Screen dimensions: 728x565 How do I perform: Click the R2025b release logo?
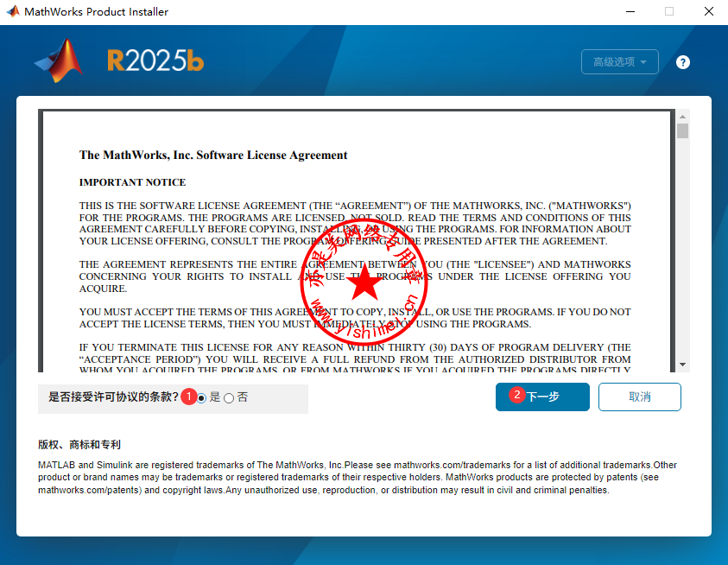(x=155, y=60)
